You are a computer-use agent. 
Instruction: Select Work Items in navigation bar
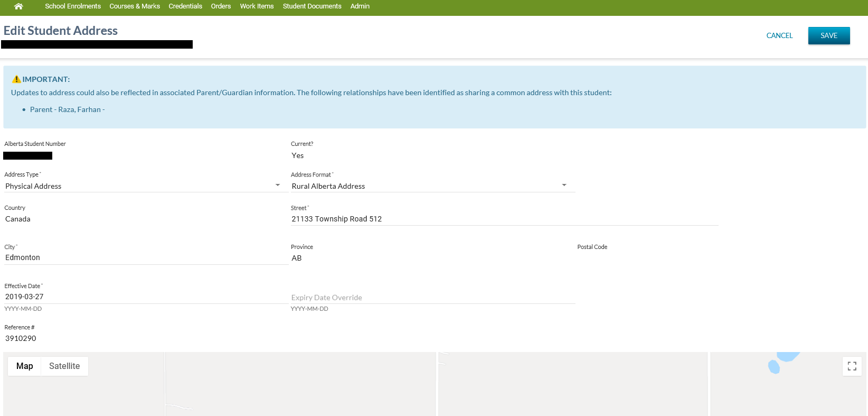click(x=257, y=6)
